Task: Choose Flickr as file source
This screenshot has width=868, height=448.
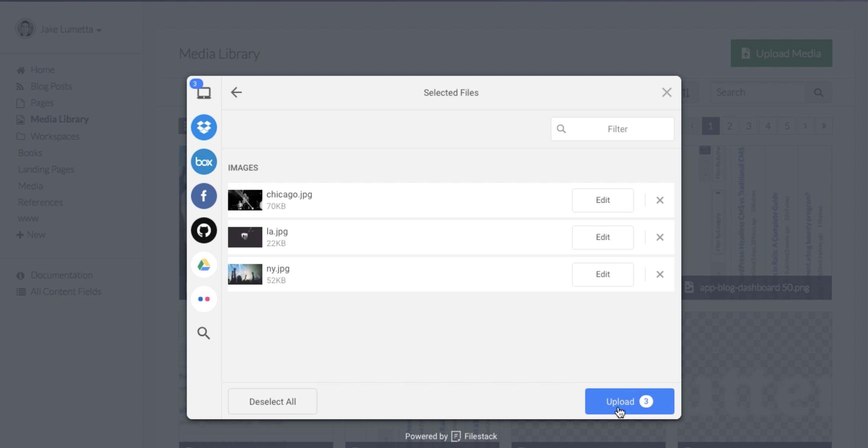Action: (204, 299)
